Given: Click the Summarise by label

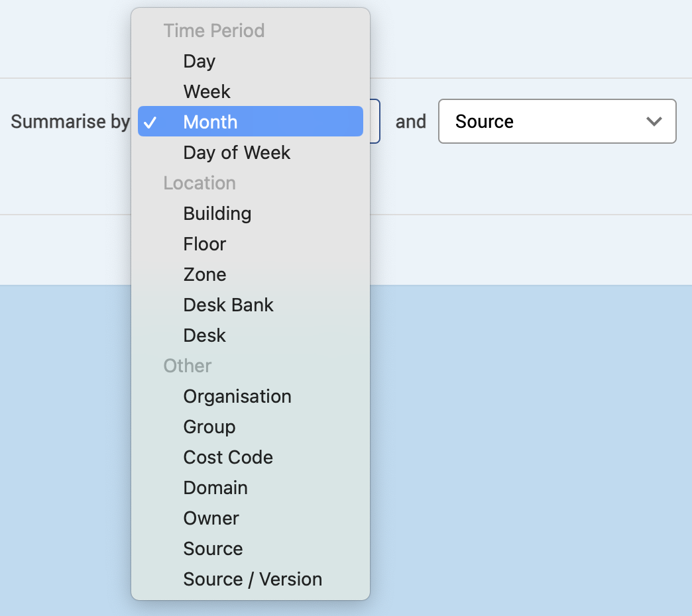Looking at the screenshot, I should tap(70, 121).
